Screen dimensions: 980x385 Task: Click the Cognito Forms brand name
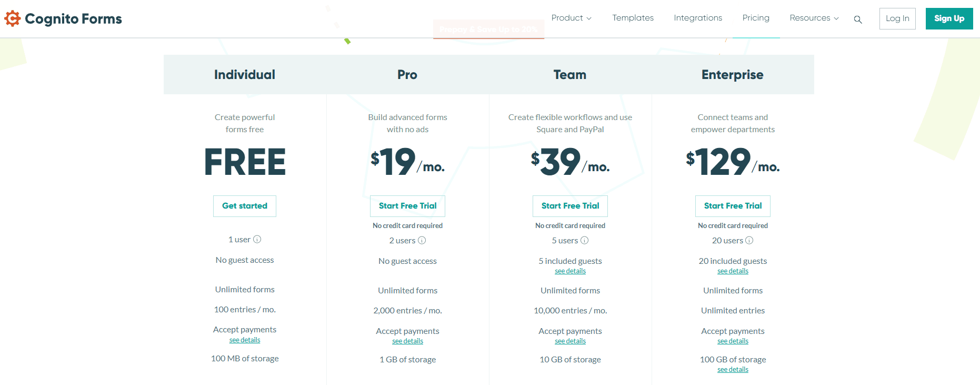coord(73,19)
